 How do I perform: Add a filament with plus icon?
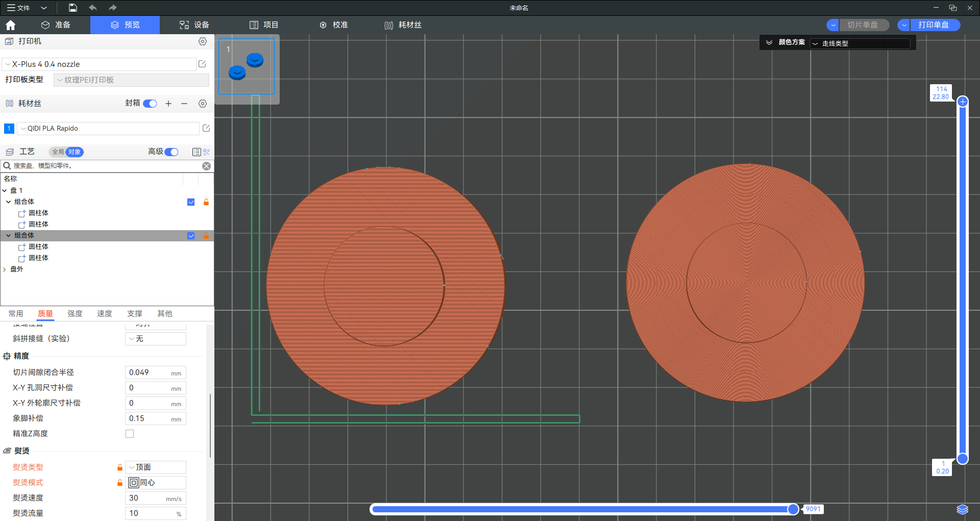coord(168,104)
